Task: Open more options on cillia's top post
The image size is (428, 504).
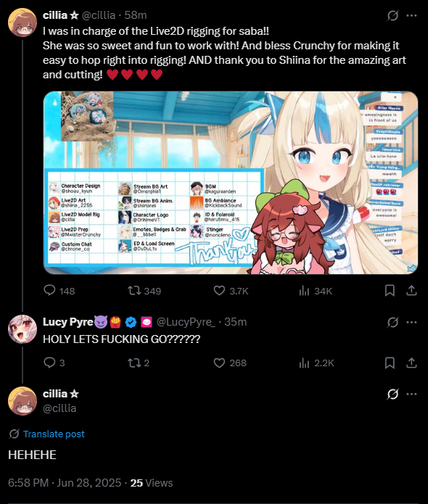Action: [411, 15]
